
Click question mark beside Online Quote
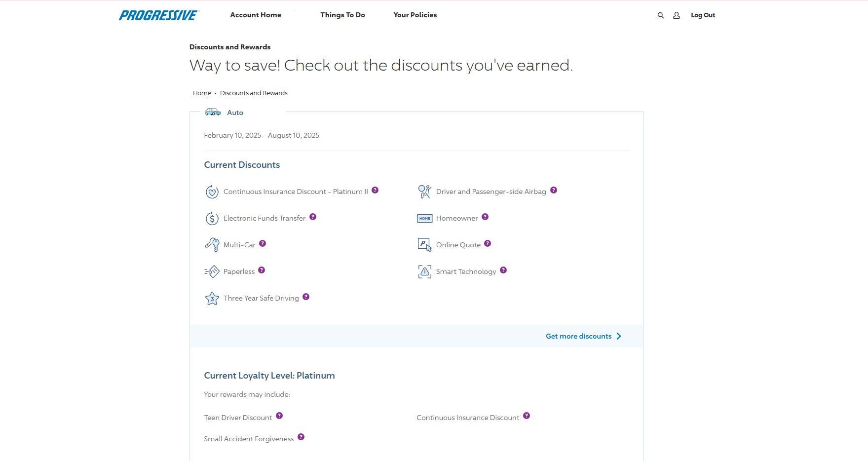tap(488, 243)
